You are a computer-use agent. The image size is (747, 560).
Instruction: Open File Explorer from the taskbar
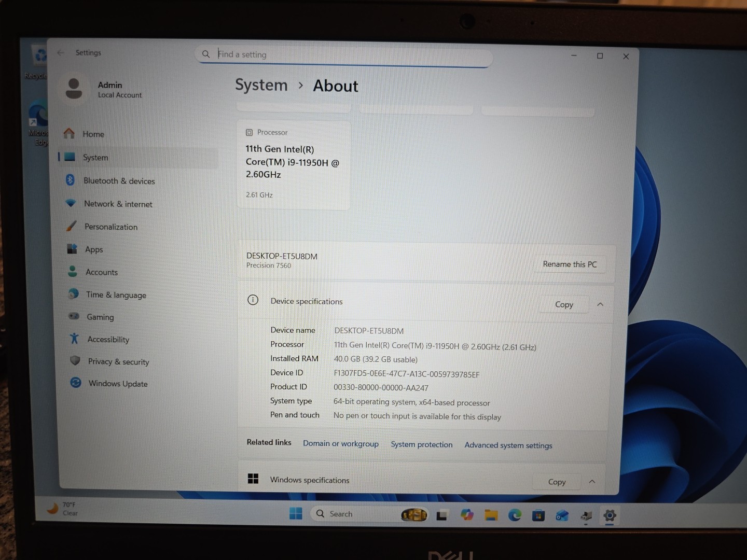491,515
